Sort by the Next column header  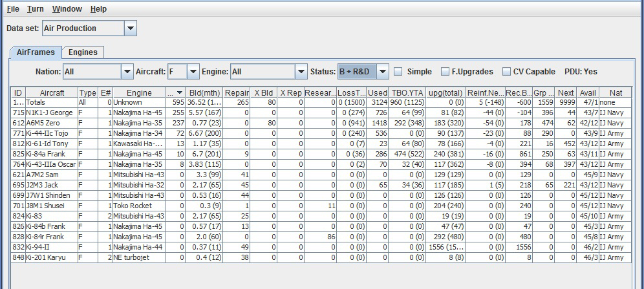[x=566, y=92]
